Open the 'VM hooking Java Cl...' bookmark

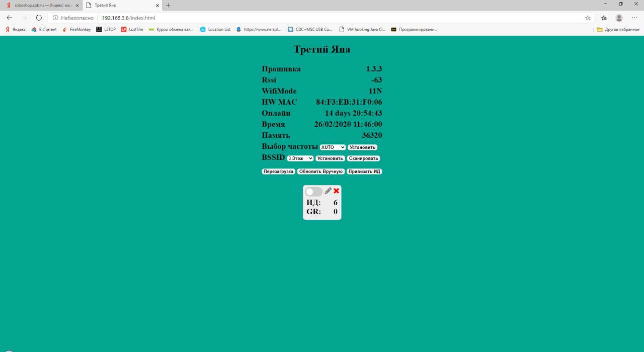pos(362,29)
